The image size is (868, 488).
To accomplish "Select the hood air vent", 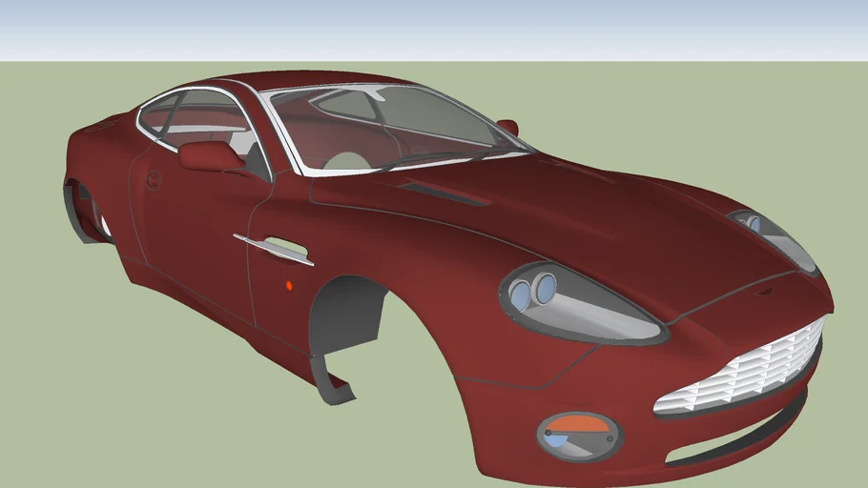I will coord(441,194).
